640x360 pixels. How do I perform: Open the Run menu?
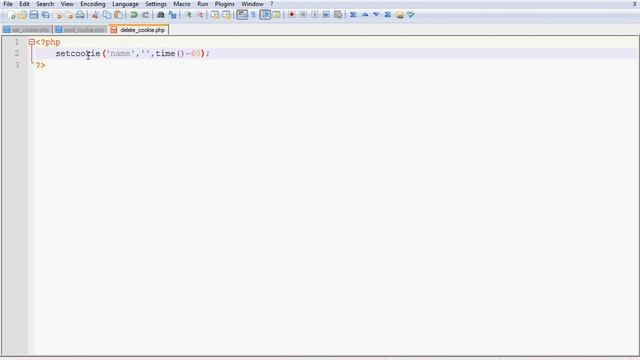point(202,4)
